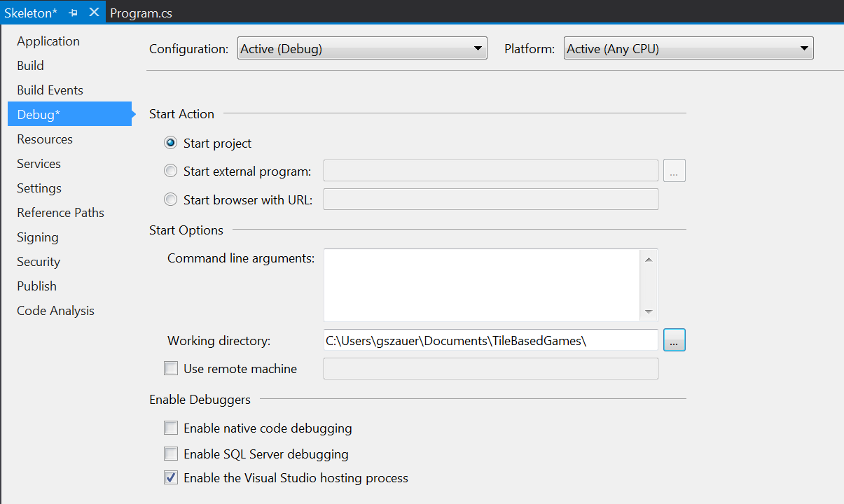Pin the Skeleton tab using pin icon
This screenshot has width=844, height=504.
pos(74,13)
